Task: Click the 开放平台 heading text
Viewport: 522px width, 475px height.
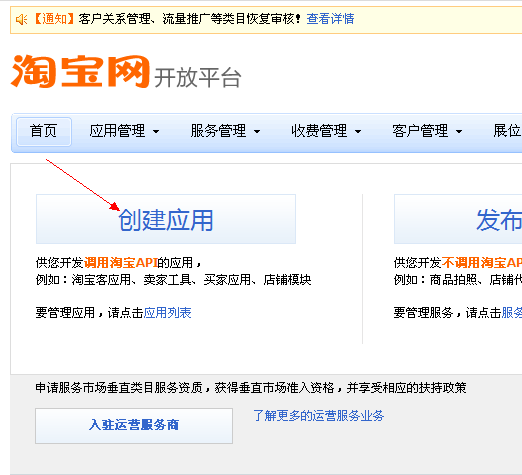Action: coord(198,78)
